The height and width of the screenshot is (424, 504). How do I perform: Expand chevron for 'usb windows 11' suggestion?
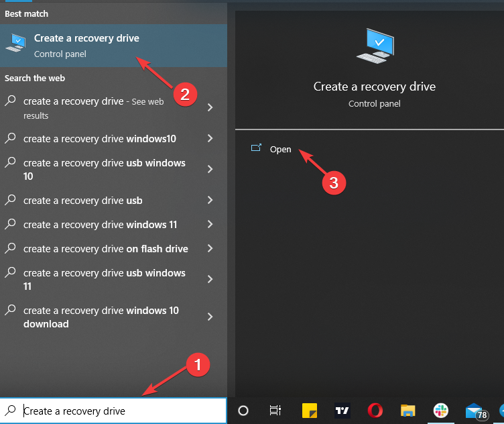point(210,279)
